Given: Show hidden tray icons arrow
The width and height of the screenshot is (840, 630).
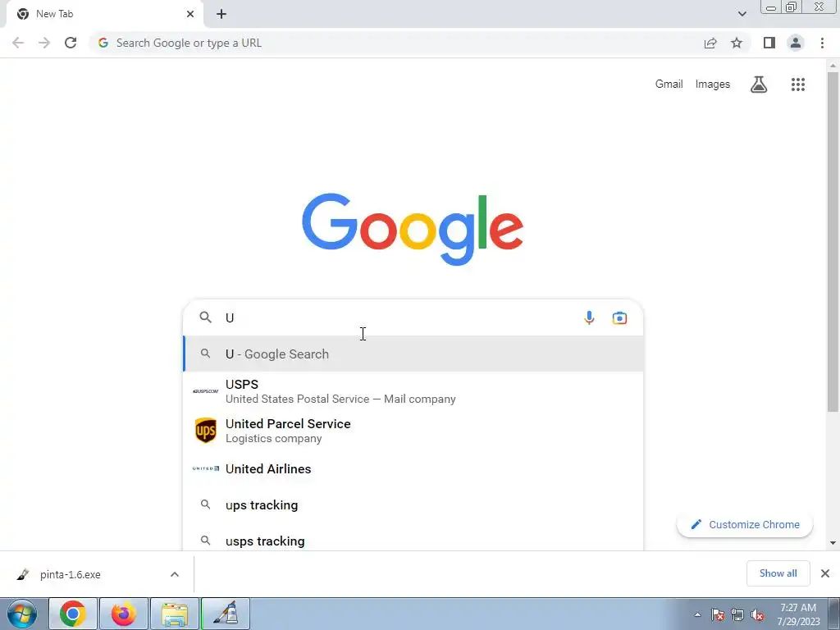Looking at the screenshot, I should click(x=697, y=614).
